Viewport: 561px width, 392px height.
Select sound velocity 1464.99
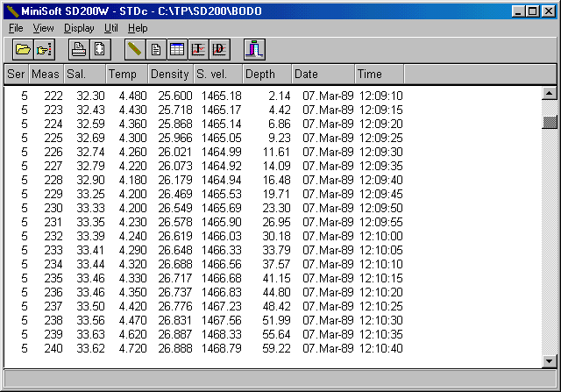[222, 152]
